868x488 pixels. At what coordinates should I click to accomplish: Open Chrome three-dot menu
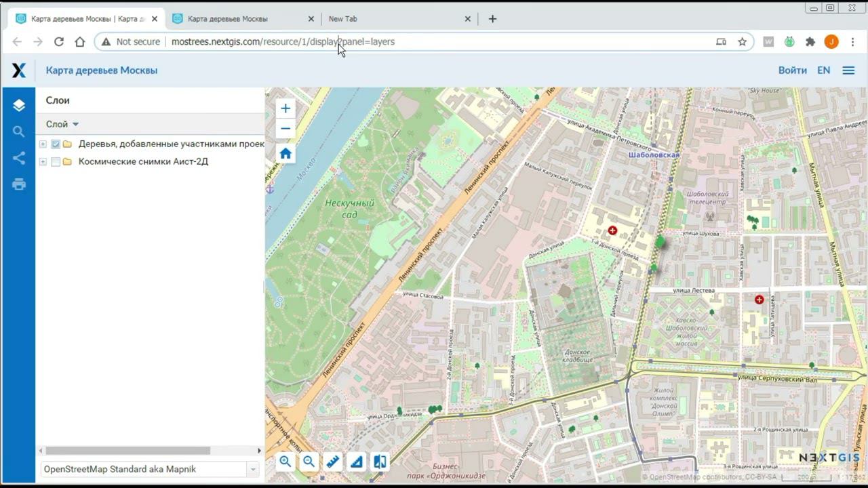852,41
